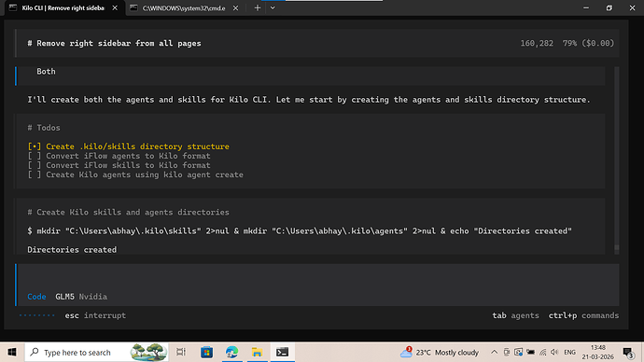Image resolution: width=644 pixels, height=362 pixels.
Task: Click the 'Code' agent mode label
Action: coord(36,297)
